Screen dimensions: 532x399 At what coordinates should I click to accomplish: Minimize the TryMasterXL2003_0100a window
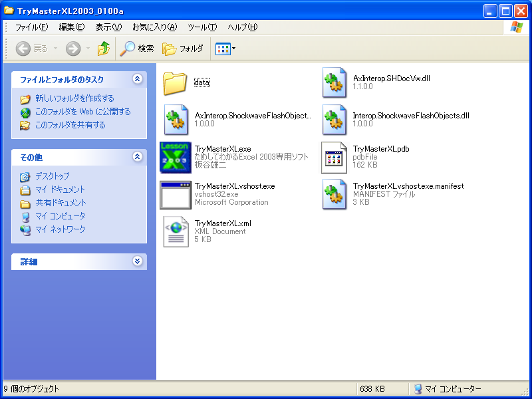tap(490, 11)
